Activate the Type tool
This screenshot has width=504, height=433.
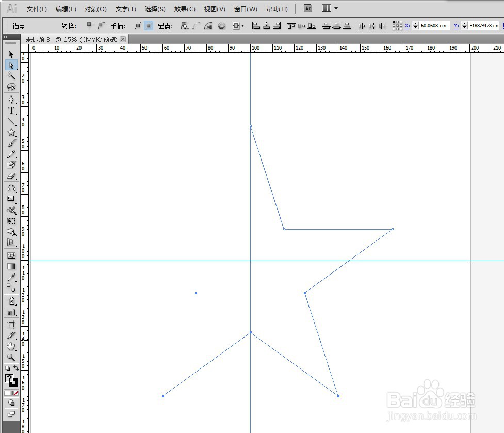[11, 110]
